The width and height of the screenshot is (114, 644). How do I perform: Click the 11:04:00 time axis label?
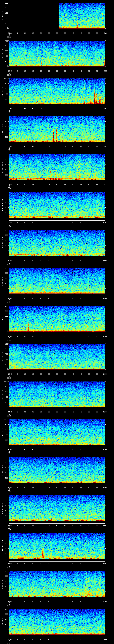(x=9, y=33)
